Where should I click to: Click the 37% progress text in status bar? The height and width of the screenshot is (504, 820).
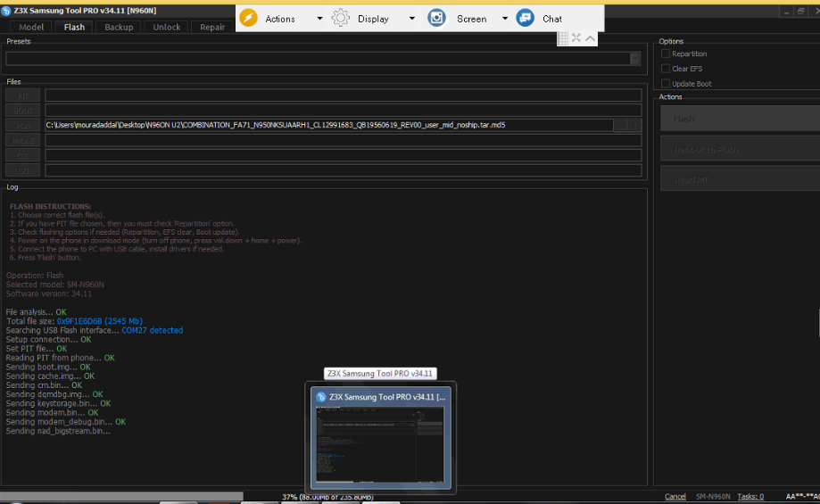click(x=327, y=497)
